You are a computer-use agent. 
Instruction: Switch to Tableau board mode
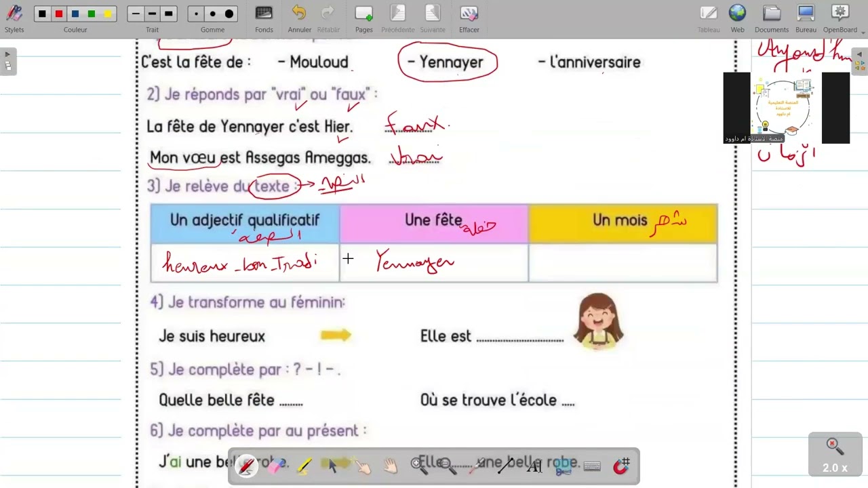click(x=709, y=18)
